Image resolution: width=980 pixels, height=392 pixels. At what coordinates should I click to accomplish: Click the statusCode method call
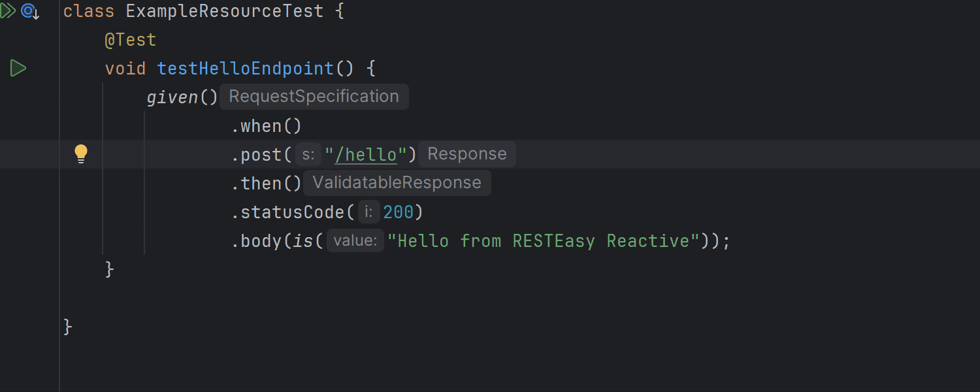click(x=289, y=212)
